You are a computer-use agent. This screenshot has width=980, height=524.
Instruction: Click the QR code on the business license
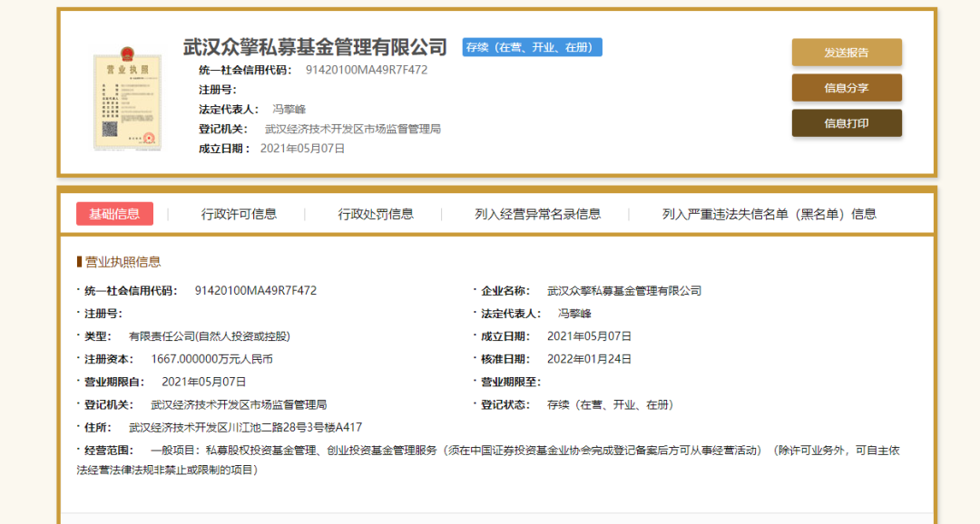point(111,128)
